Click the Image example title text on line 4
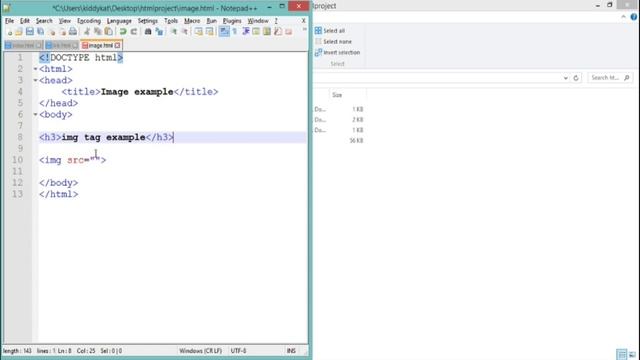Viewport: 640px width, 360px height. click(137, 92)
